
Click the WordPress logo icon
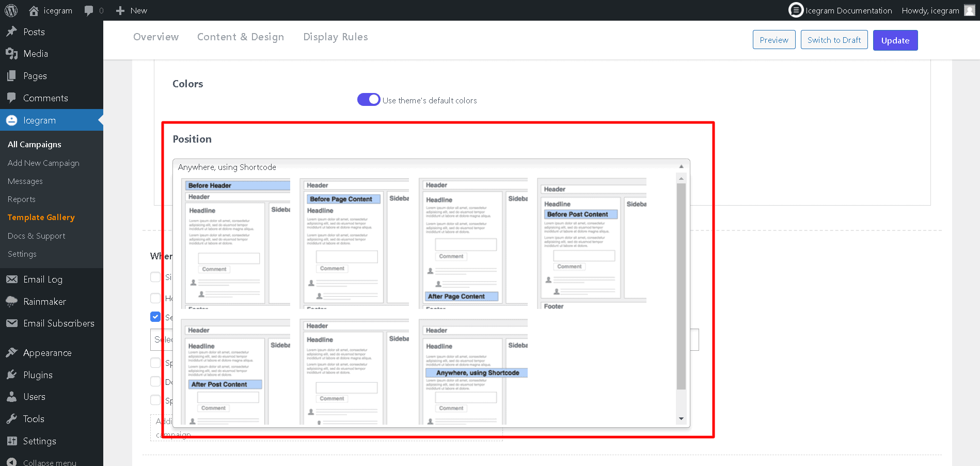pos(11,10)
